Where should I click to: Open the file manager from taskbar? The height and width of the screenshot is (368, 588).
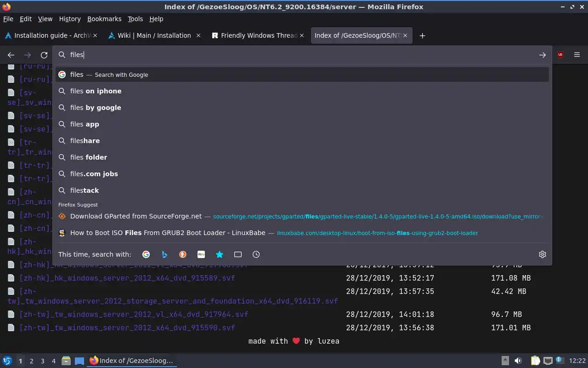click(x=66, y=361)
